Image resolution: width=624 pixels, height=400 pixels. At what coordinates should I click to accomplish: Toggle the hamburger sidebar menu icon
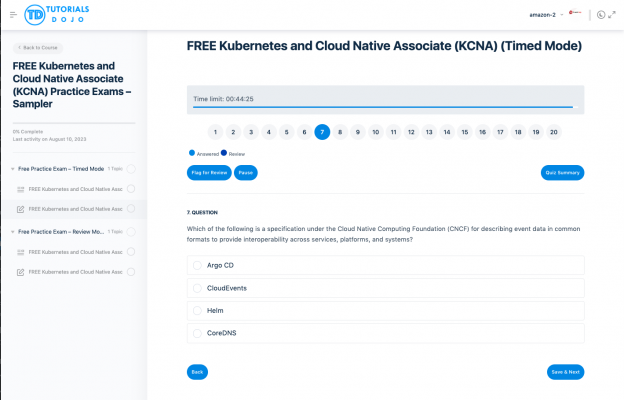[13, 15]
